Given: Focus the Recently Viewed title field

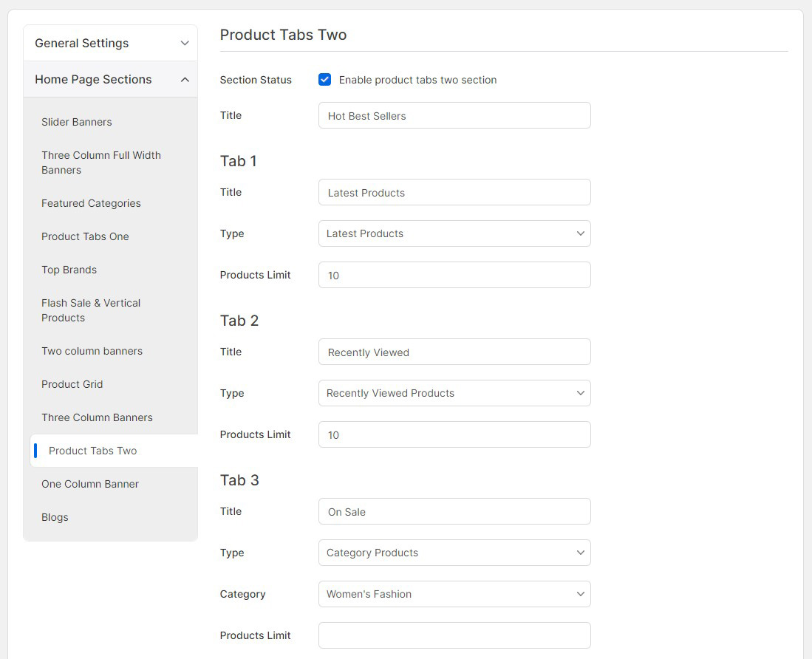Looking at the screenshot, I should click(x=454, y=352).
